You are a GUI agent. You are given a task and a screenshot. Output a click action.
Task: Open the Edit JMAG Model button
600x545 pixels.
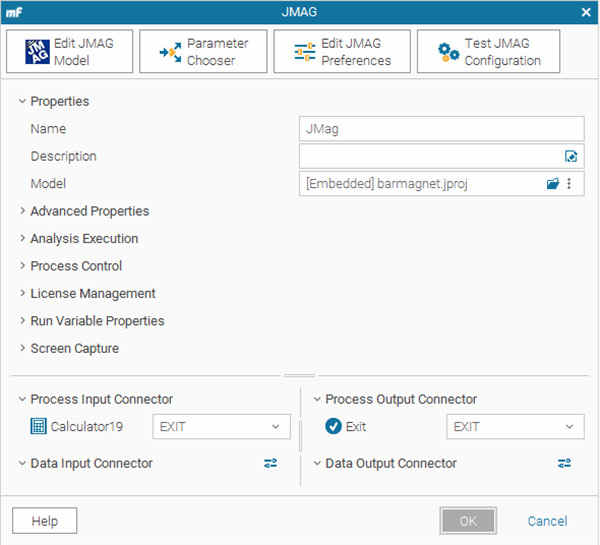tap(70, 51)
